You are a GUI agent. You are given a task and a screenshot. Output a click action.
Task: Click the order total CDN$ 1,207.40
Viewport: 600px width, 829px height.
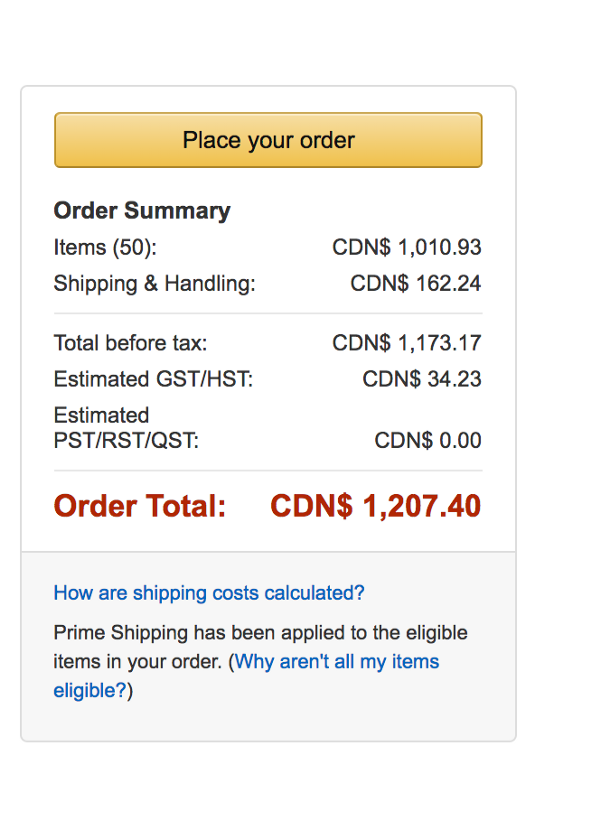[375, 506]
